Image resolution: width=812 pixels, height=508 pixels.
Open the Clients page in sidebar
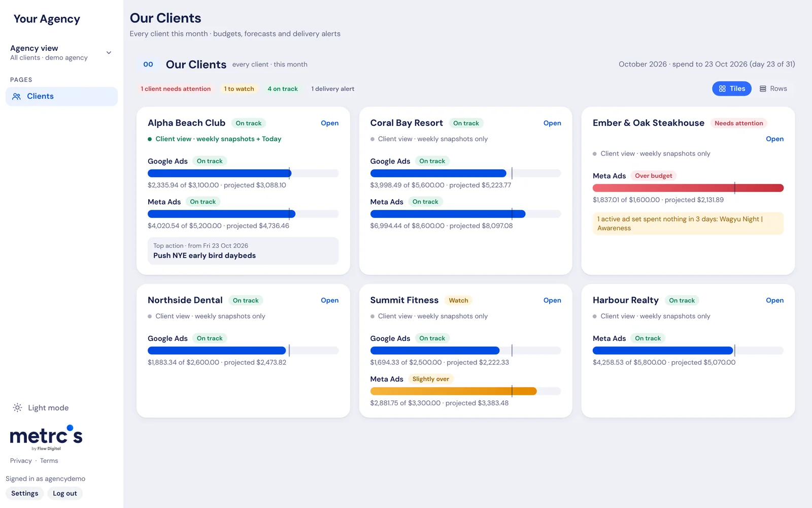[61, 97]
